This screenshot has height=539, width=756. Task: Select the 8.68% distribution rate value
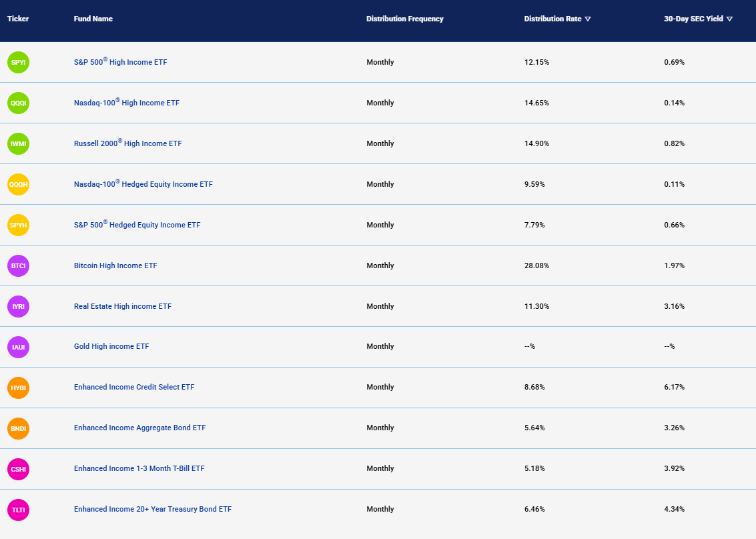click(x=534, y=387)
